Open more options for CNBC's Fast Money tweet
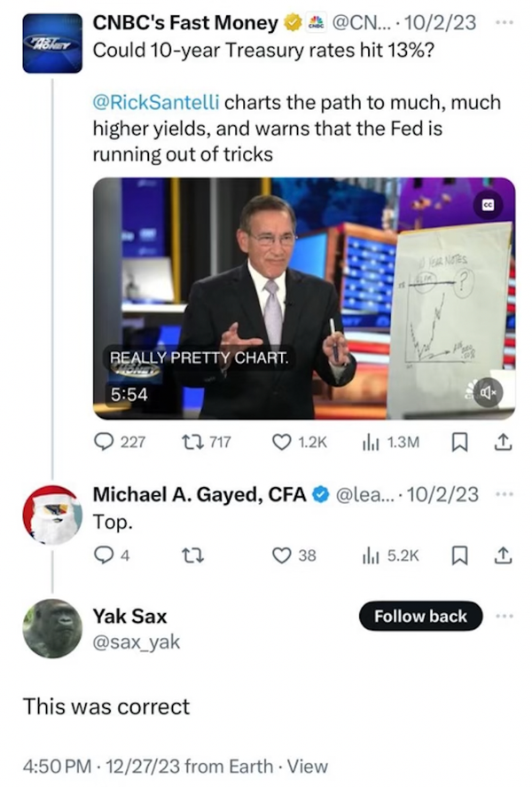532x787 pixels. click(504, 22)
